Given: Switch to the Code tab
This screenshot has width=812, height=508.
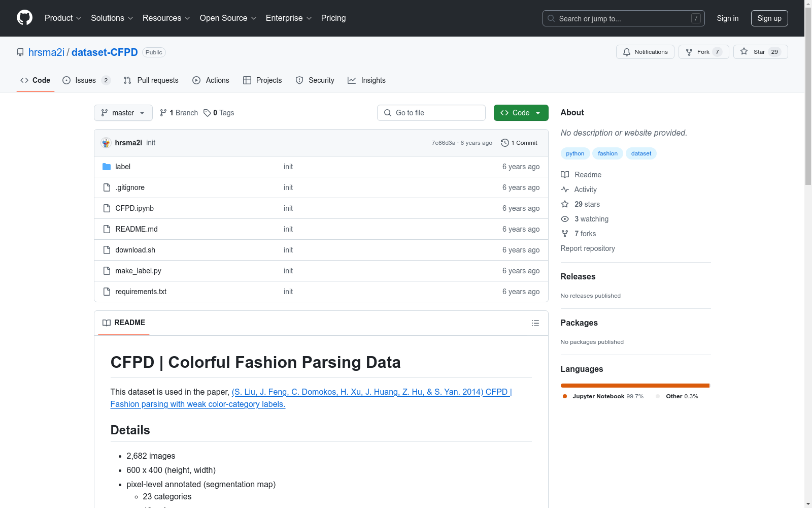Looking at the screenshot, I should coord(36,80).
